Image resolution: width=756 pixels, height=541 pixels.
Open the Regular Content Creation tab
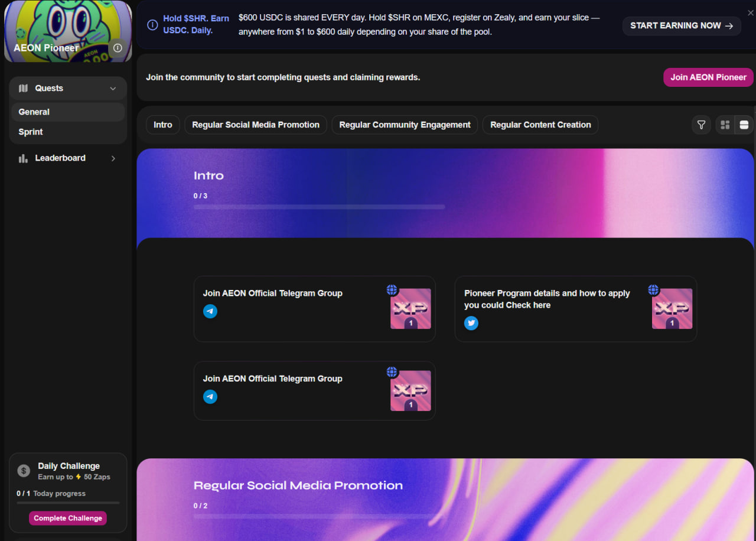pos(540,125)
